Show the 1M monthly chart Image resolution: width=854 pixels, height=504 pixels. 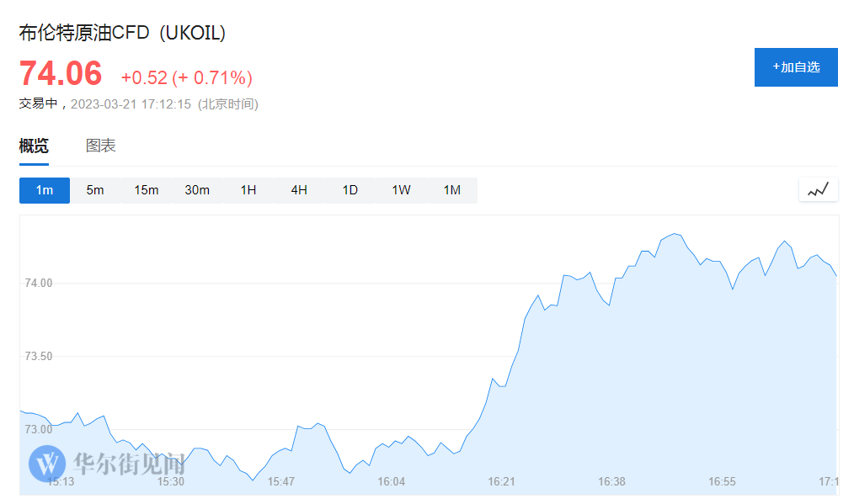[x=452, y=190]
